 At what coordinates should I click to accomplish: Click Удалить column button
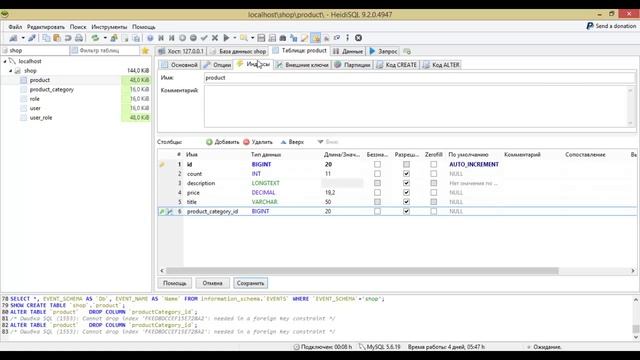258,142
